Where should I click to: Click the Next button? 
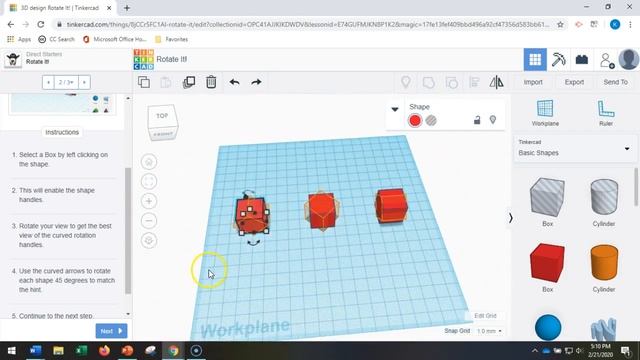(x=111, y=331)
